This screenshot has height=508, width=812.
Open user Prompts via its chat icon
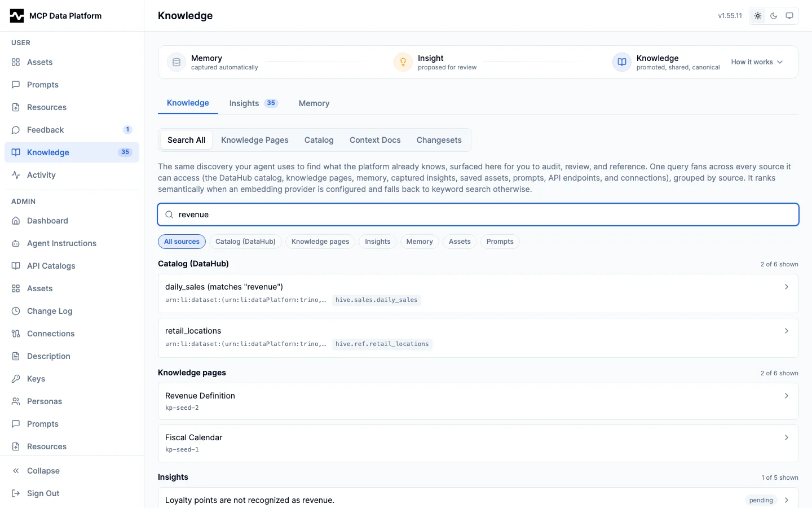coord(16,85)
